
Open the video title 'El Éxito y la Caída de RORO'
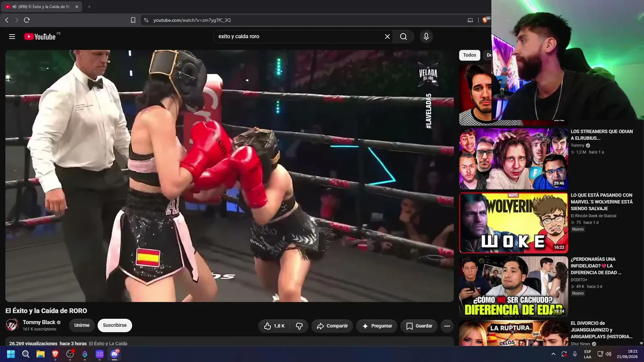tap(46, 311)
